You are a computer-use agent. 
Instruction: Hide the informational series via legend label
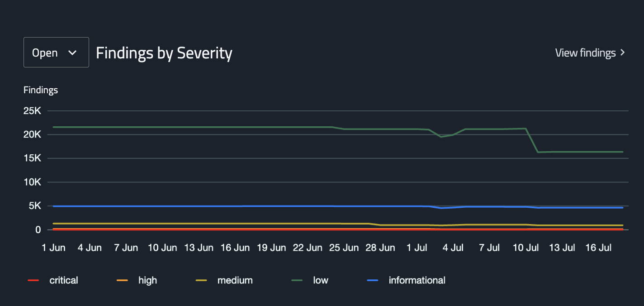tap(417, 280)
